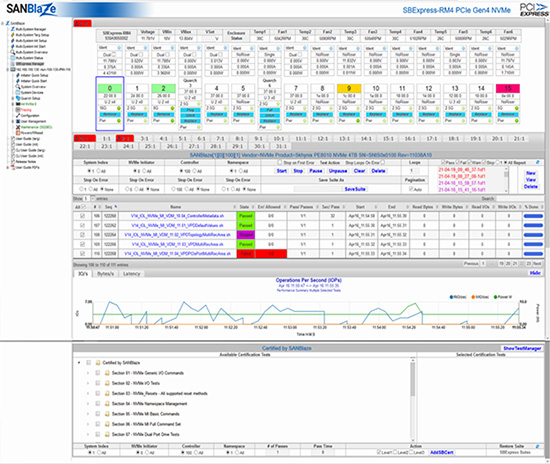Click the Initiator Quick Start icon

(x=18, y=81)
